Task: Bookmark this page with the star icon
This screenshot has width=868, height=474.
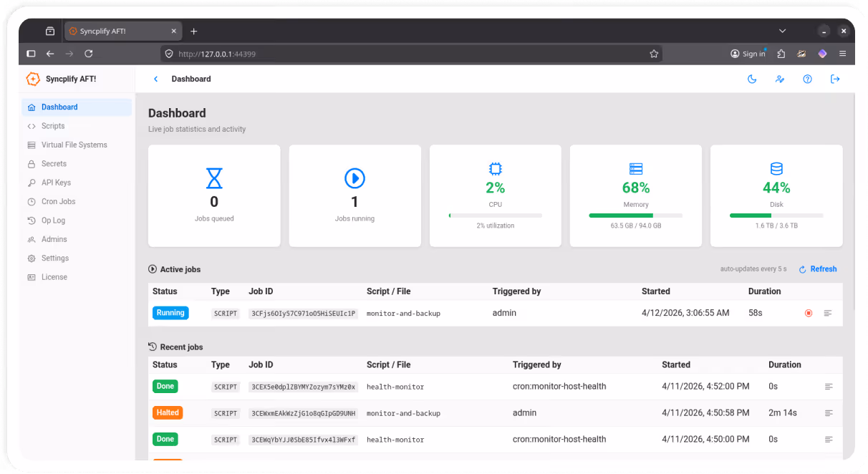Action: click(654, 54)
